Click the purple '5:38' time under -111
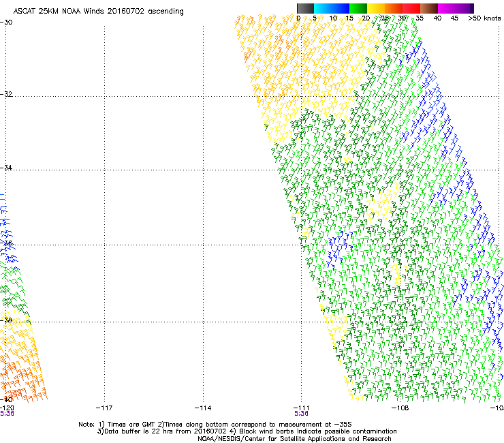504x443 pixels. [x=302, y=414]
